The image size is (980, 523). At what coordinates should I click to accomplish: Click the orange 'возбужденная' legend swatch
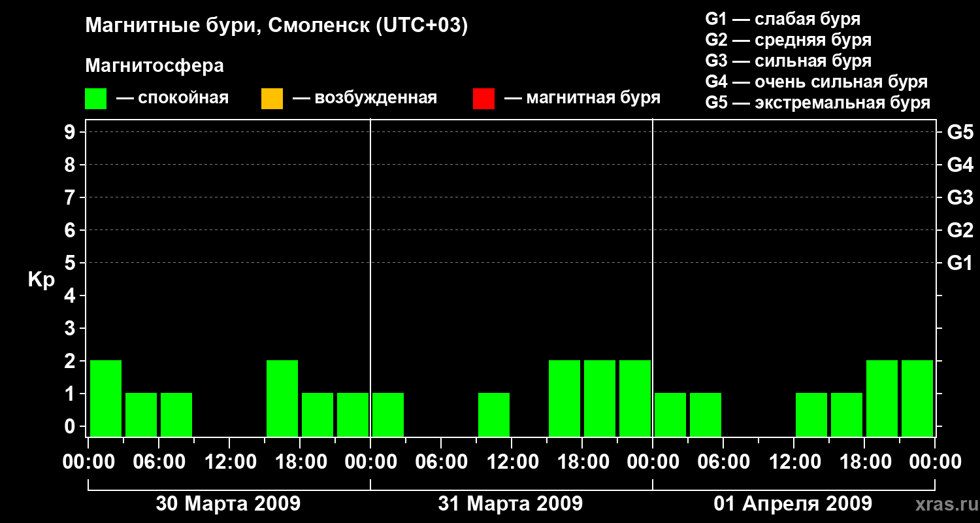[x=272, y=99]
